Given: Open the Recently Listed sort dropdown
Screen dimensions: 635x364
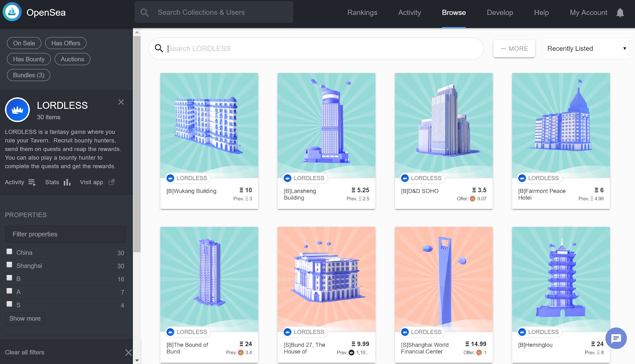Looking at the screenshot, I should click(x=586, y=49).
